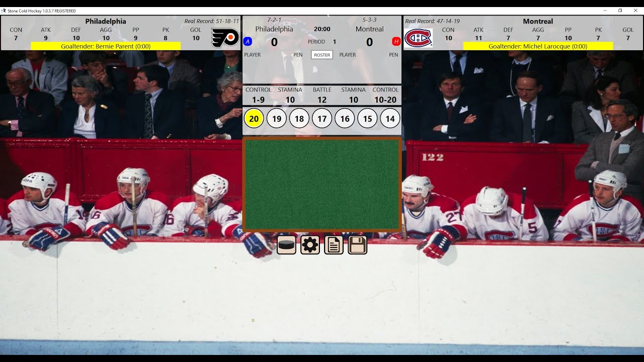Image resolution: width=644 pixels, height=362 pixels.
Task: Click Montreal PP rating 10
Action: point(568,38)
